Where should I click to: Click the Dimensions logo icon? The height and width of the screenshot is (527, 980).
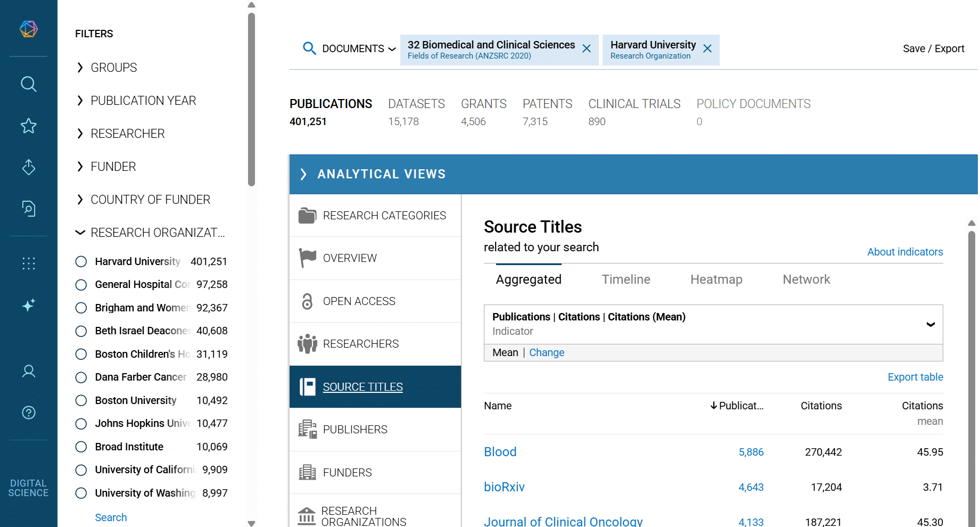(x=29, y=29)
